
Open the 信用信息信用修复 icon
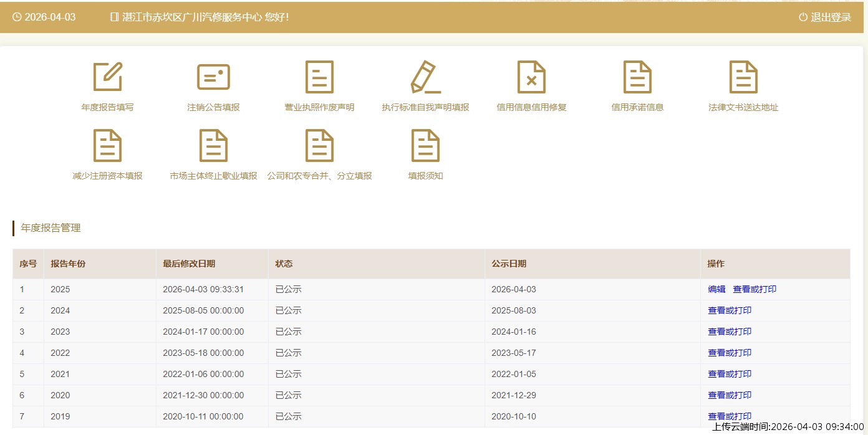pyautogui.click(x=531, y=77)
